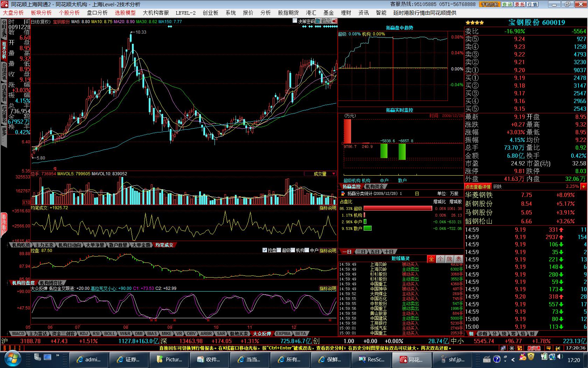Uncheck the 控盘 checkbox

click(x=265, y=250)
